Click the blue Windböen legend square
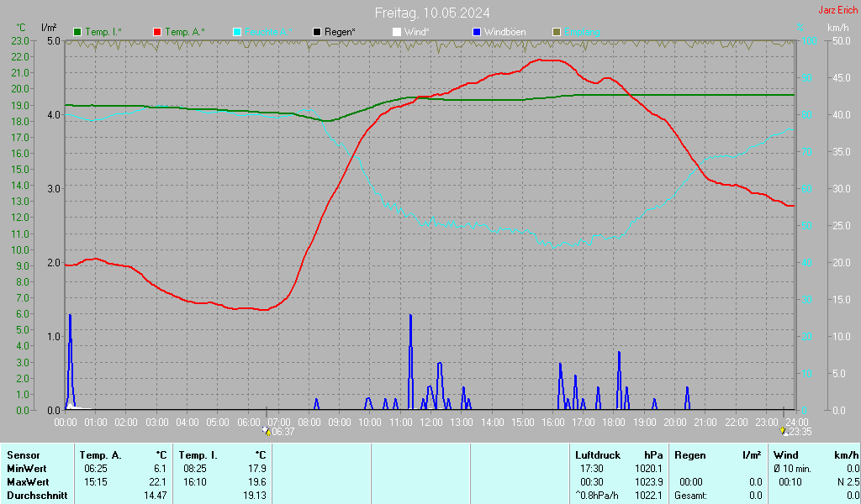 pos(477,32)
